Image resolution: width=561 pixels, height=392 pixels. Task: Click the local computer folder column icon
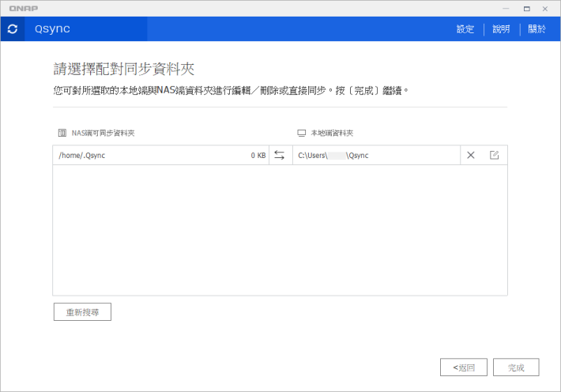pos(302,134)
